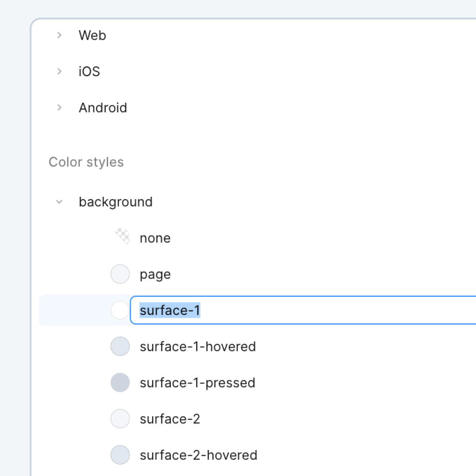Click the surface-2-hovered color swatch circle

point(120,455)
